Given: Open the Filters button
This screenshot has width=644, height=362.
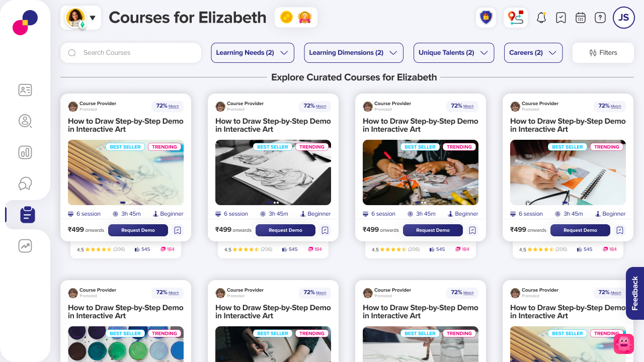Looking at the screenshot, I should coord(603,53).
